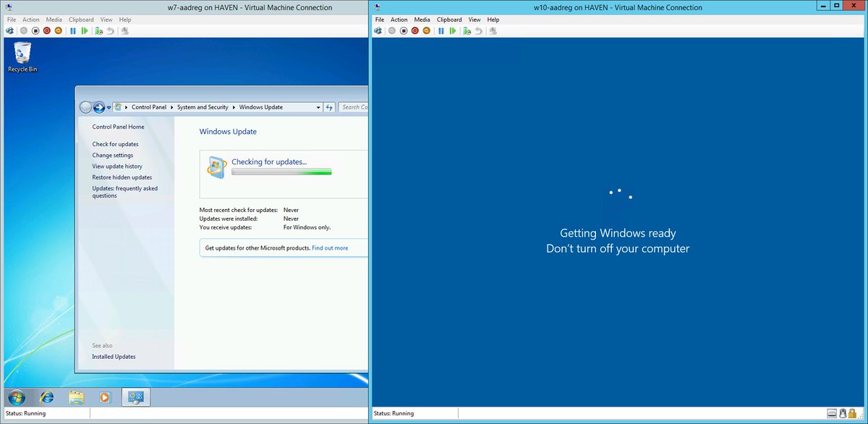Screen dimensions: 868x424
Task: Open View update history link
Action: 117,166
